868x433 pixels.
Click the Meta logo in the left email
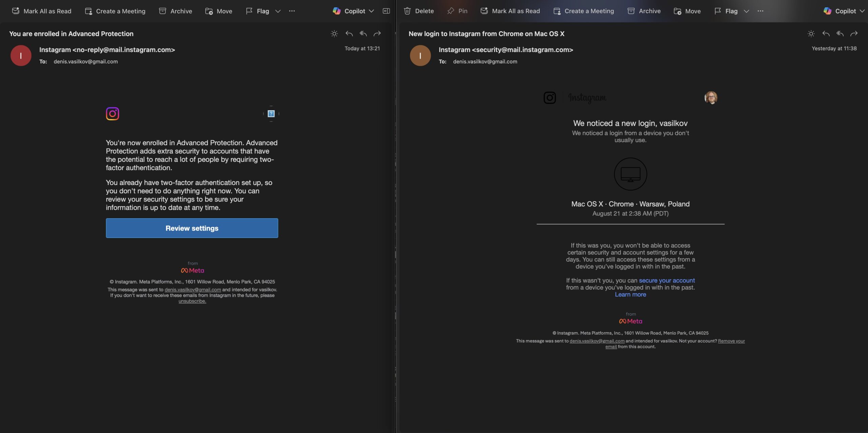[x=193, y=270]
